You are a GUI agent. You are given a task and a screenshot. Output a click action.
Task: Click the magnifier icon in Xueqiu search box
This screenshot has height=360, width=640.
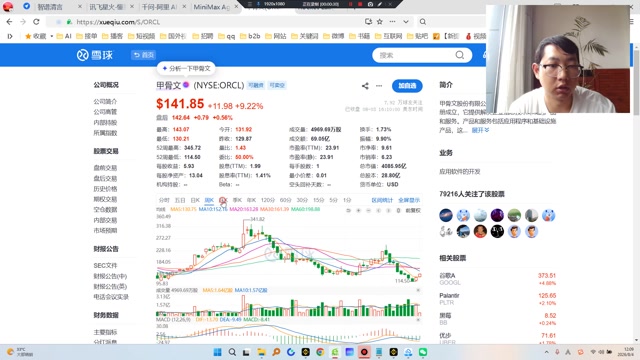tap(460, 55)
